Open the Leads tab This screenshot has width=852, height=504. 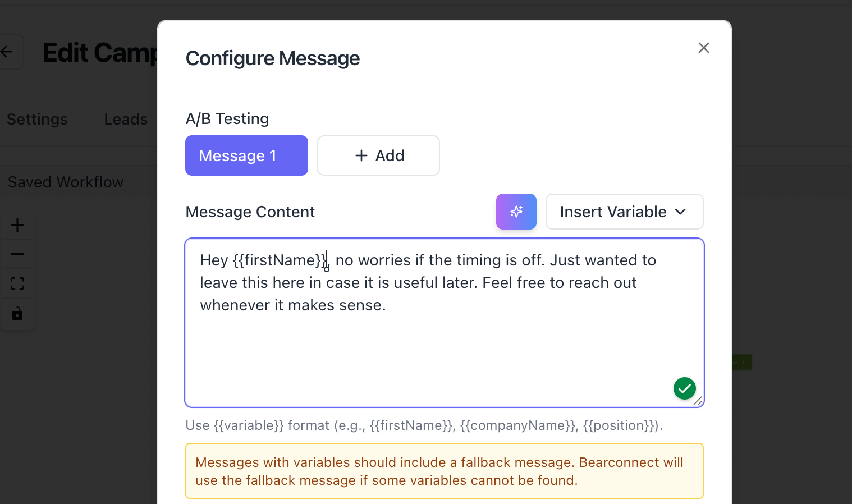click(126, 119)
